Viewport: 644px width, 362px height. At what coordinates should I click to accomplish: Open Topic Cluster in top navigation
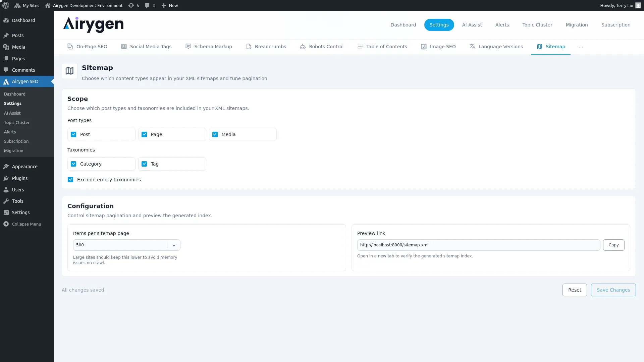[x=537, y=25]
